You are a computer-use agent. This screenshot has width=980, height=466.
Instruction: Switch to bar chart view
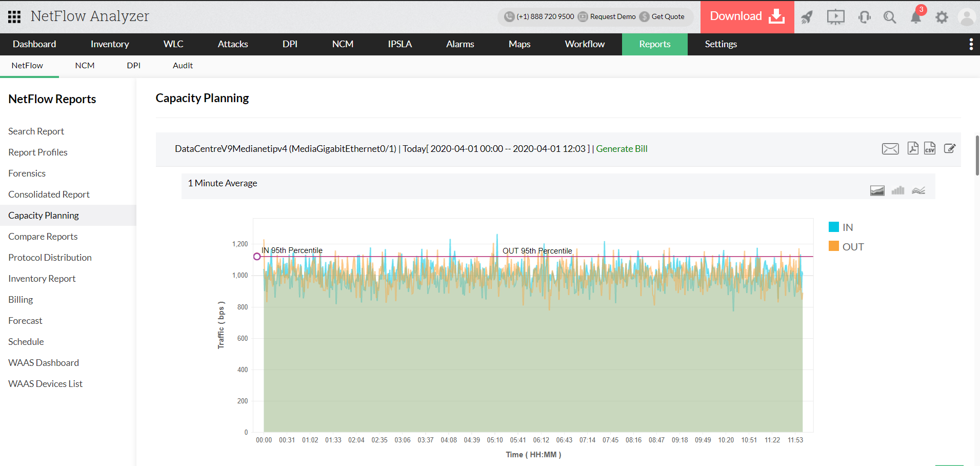(x=897, y=191)
